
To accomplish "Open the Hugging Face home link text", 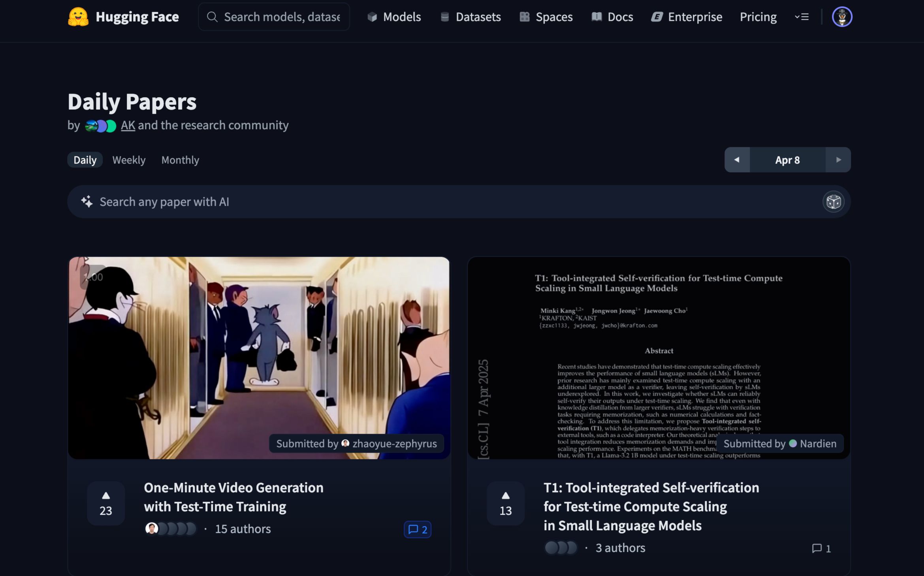I will [137, 17].
